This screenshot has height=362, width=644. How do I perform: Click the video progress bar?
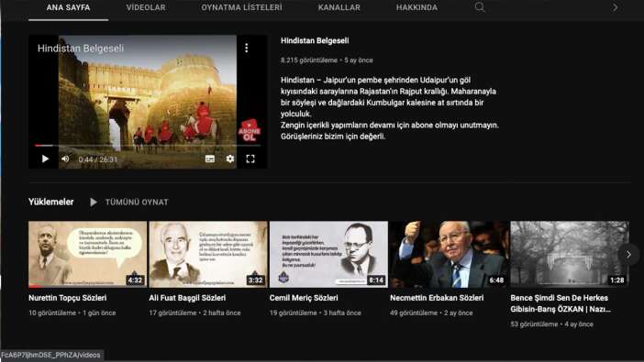click(147, 146)
